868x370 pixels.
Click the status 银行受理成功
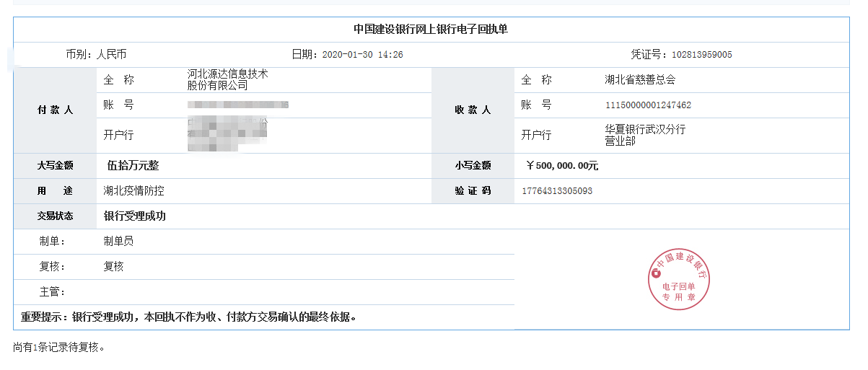pos(135,216)
